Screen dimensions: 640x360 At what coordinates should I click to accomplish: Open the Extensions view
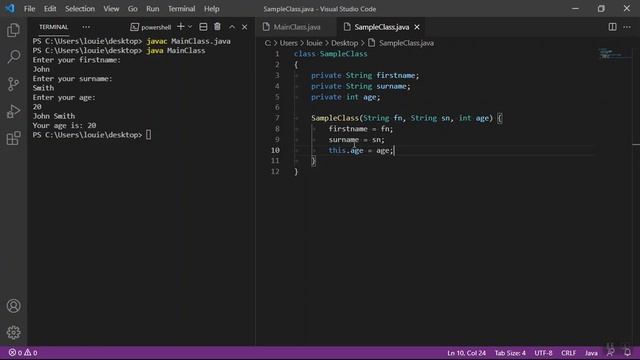point(13,138)
